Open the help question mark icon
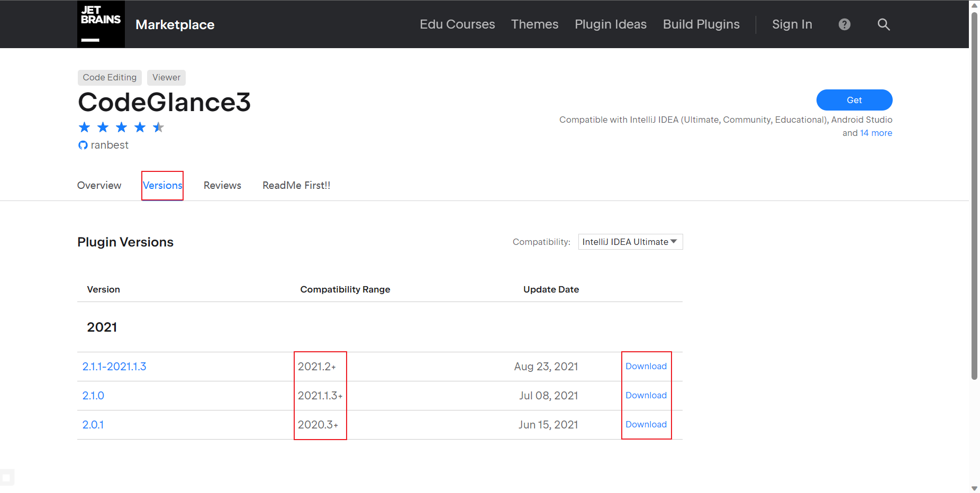980x493 pixels. [845, 24]
